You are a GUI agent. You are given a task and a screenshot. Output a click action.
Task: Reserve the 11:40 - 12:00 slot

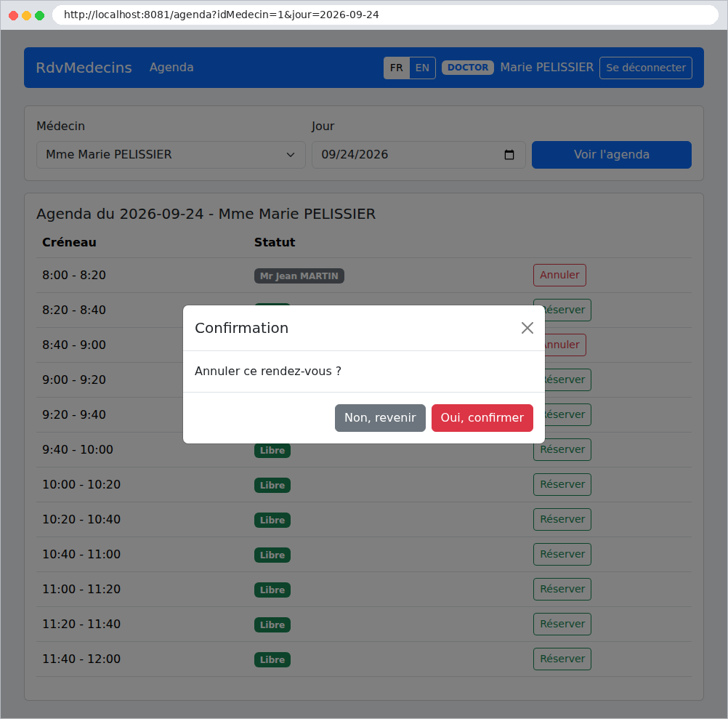pyautogui.click(x=562, y=659)
